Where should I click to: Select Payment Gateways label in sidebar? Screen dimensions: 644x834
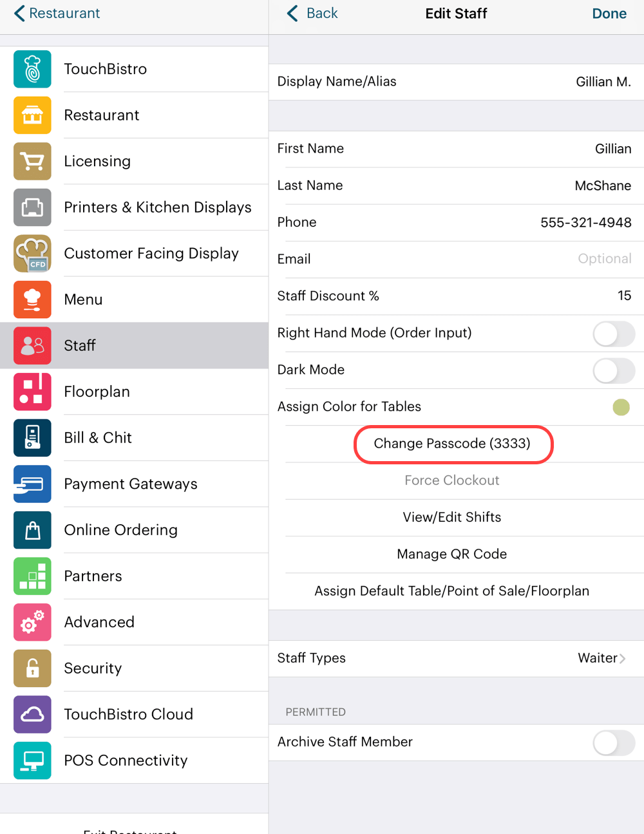pyautogui.click(x=131, y=484)
